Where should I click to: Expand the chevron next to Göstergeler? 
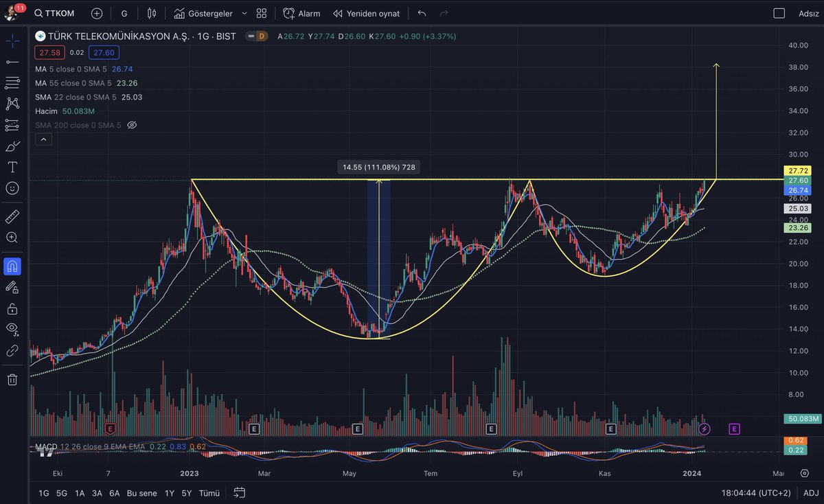244,13
